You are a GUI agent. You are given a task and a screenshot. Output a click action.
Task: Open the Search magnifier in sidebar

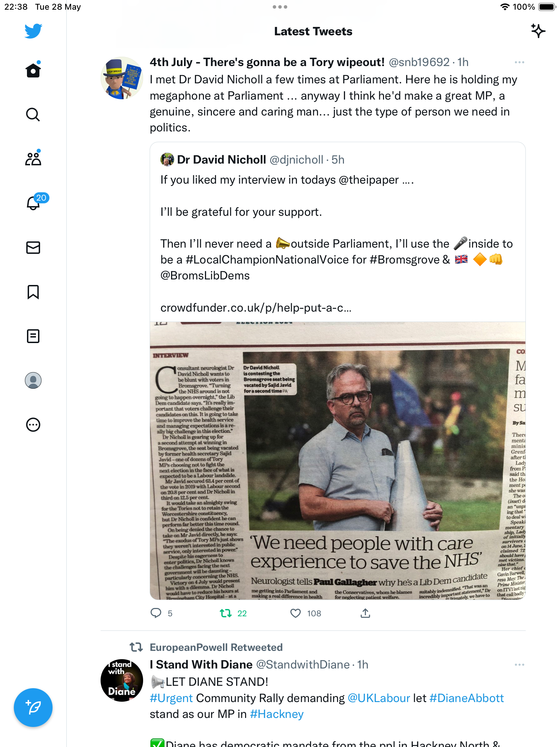pos(33,114)
